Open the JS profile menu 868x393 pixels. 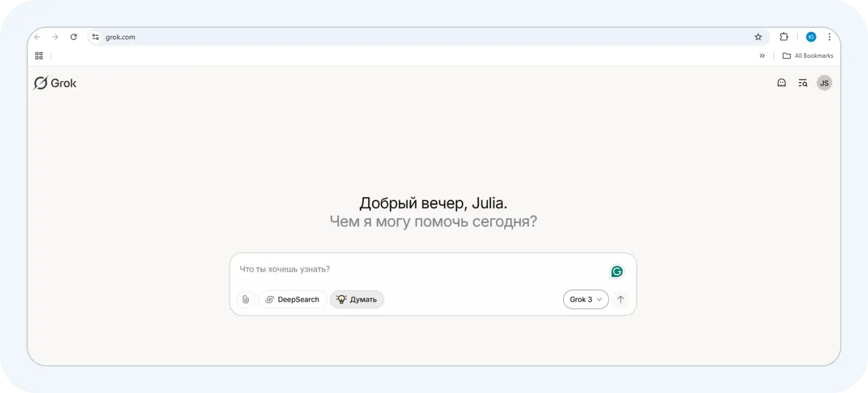824,83
